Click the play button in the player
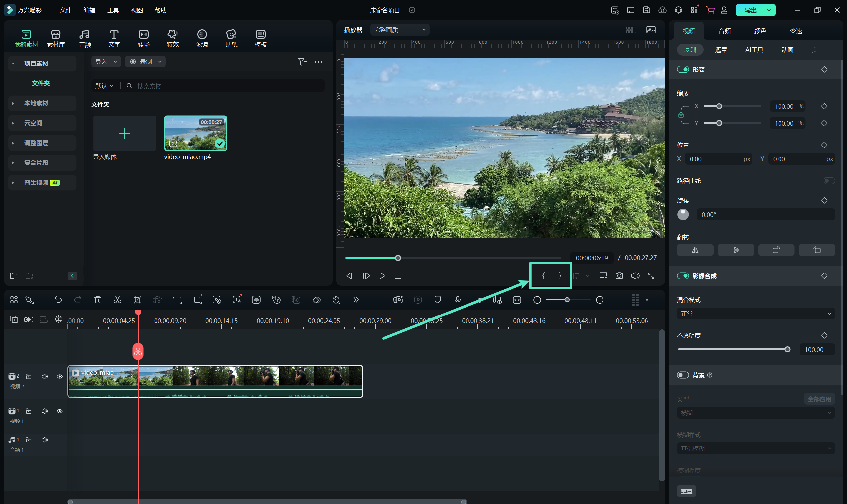The image size is (847, 504). [382, 276]
